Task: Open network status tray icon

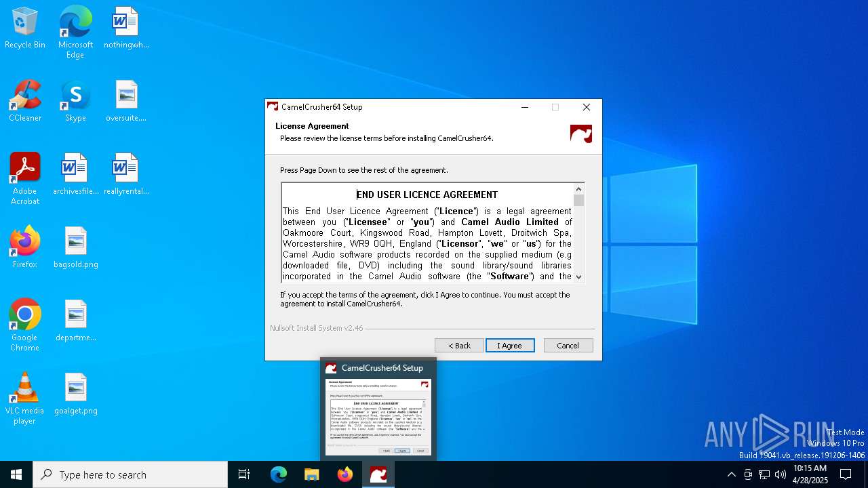Action: (x=764, y=474)
